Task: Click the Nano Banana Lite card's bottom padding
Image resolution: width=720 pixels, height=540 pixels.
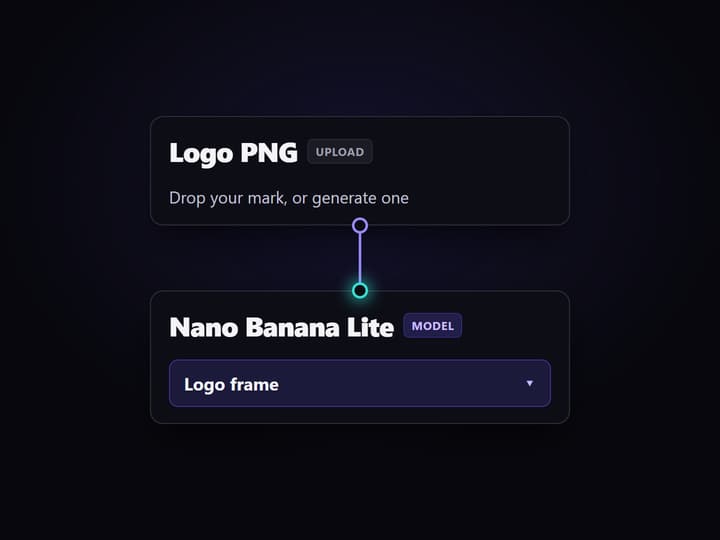Action: tap(360, 415)
